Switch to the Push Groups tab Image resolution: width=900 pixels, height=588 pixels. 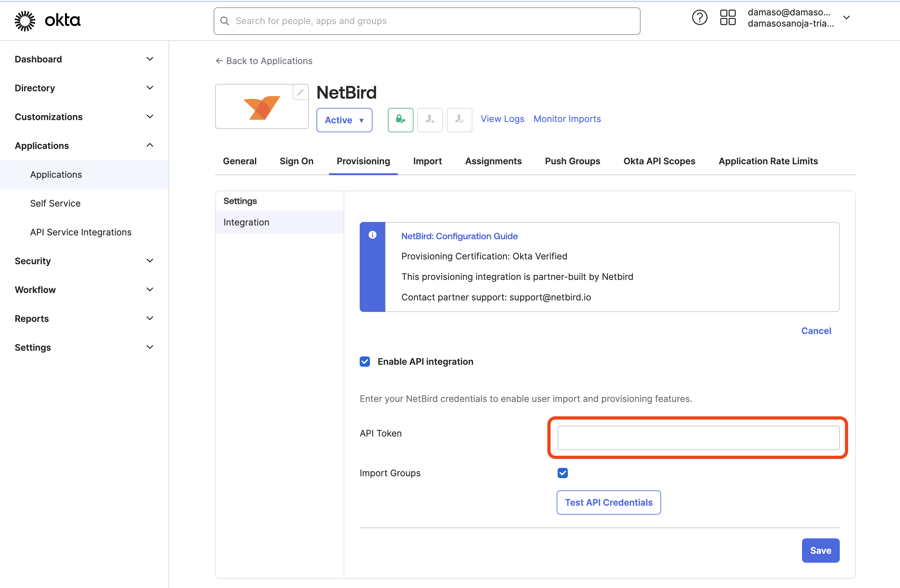coord(572,161)
